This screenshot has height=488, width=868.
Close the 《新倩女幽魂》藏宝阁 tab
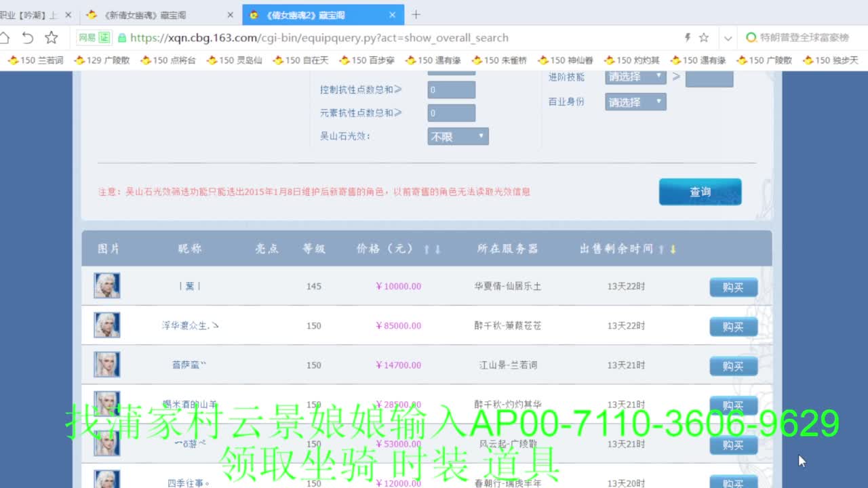point(230,14)
